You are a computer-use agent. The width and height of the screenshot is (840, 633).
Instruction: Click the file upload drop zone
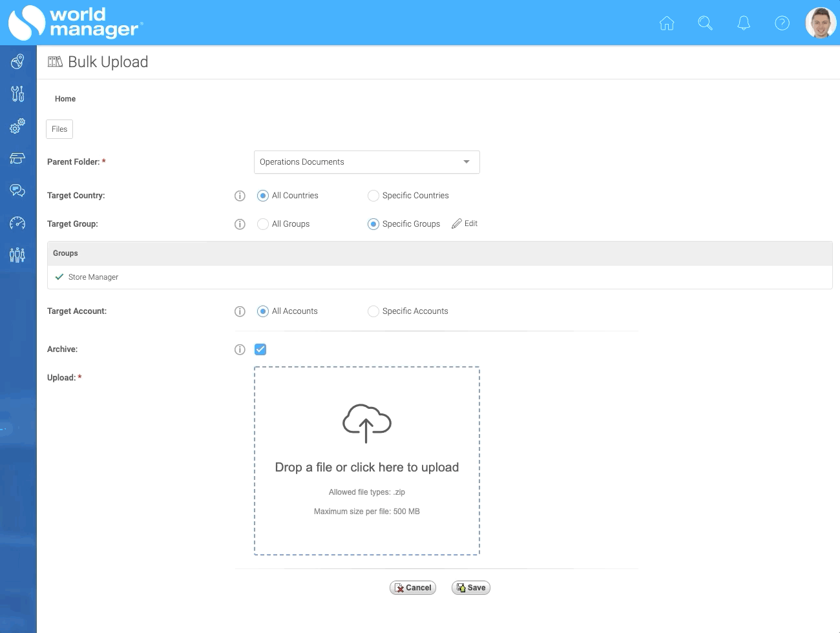click(x=366, y=461)
